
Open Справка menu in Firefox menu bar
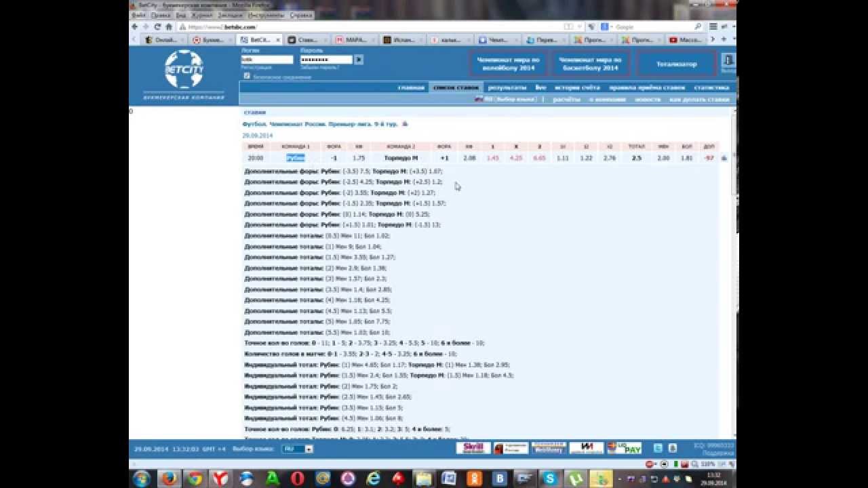(301, 14)
